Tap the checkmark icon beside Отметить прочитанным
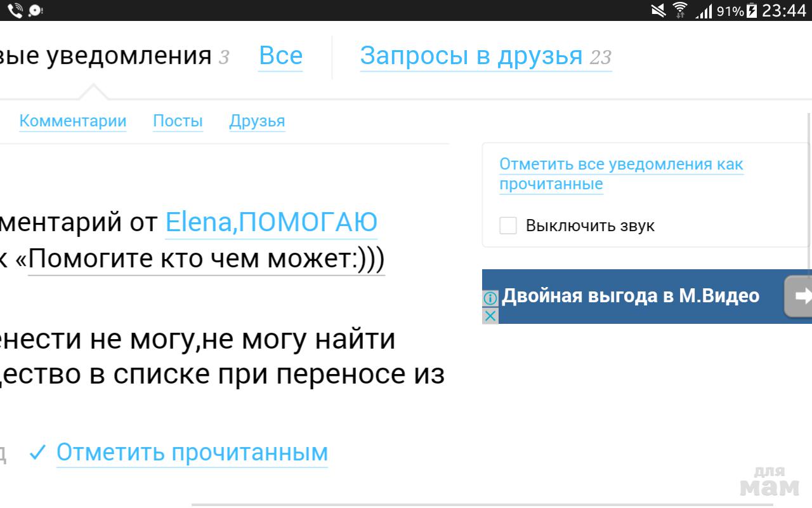This screenshot has width=812, height=508. coord(38,453)
